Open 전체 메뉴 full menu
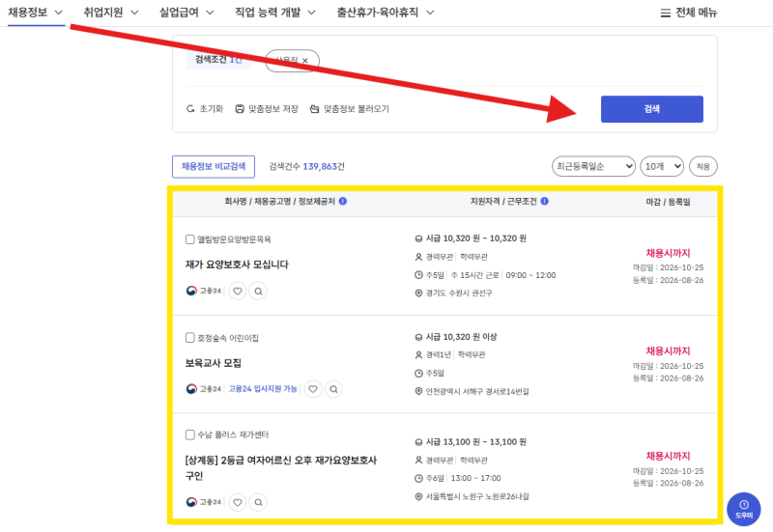Viewport: 773px width, 532px height. pyautogui.click(x=689, y=13)
